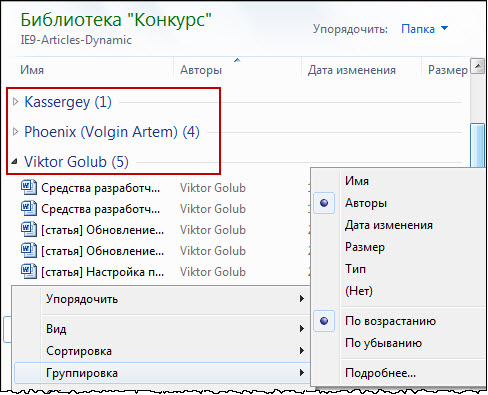Click Viktor Golub author of Настройка п... row
This screenshot has width=488, height=395.
(x=213, y=272)
